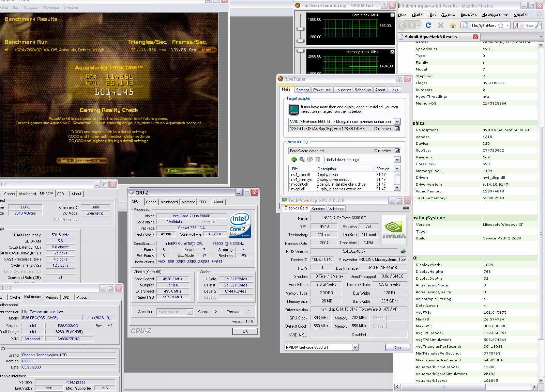Open the Firefox back/forward history dropdown

[419, 25]
